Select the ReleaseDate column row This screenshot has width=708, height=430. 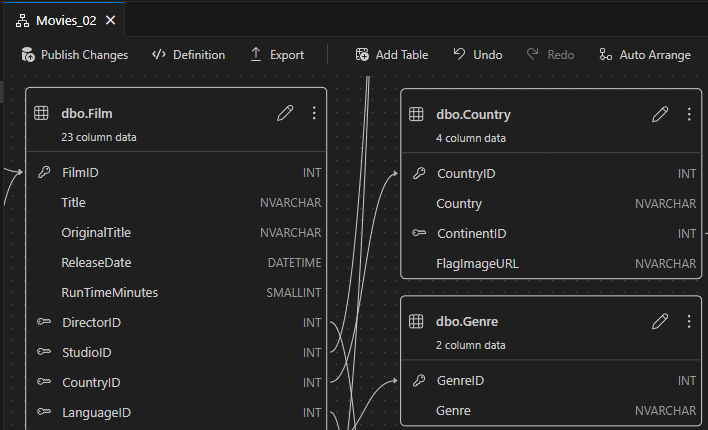click(x=176, y=262)
